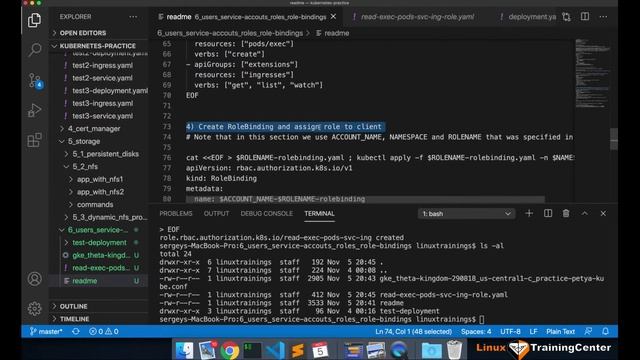Expand the 4_cert_manager folder
This screenshot has height=360, width=640.
(x=94, y=129)
